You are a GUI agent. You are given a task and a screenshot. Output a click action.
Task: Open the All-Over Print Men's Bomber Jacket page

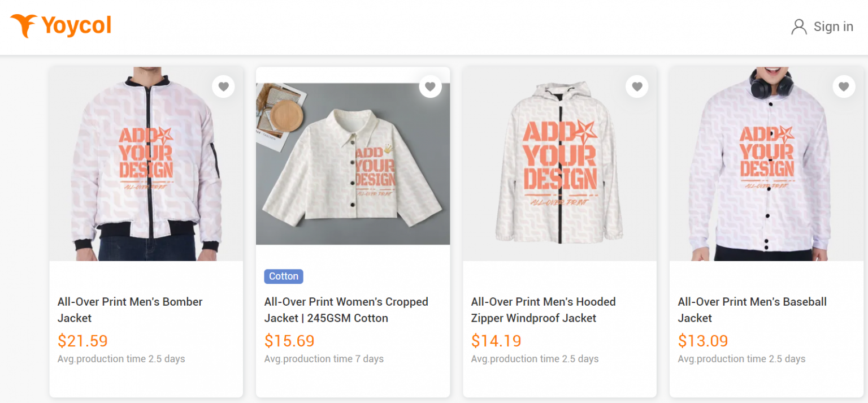tap(129, 310)
